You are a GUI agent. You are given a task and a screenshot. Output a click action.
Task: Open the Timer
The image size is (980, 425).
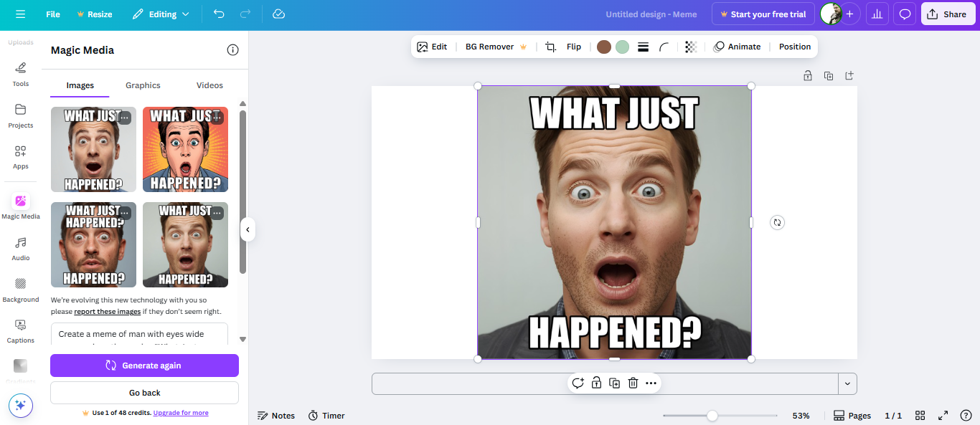(x=326, y=415)
